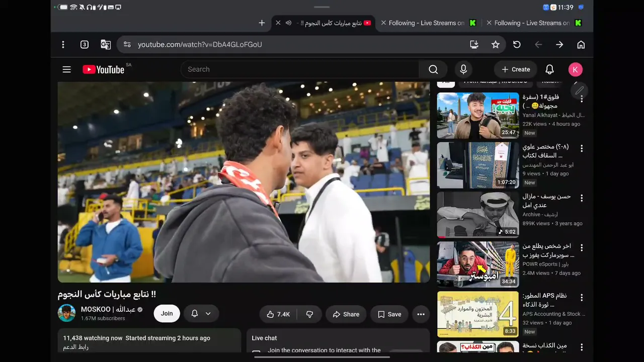Open the browser three-dot menu

pos(63,45)
